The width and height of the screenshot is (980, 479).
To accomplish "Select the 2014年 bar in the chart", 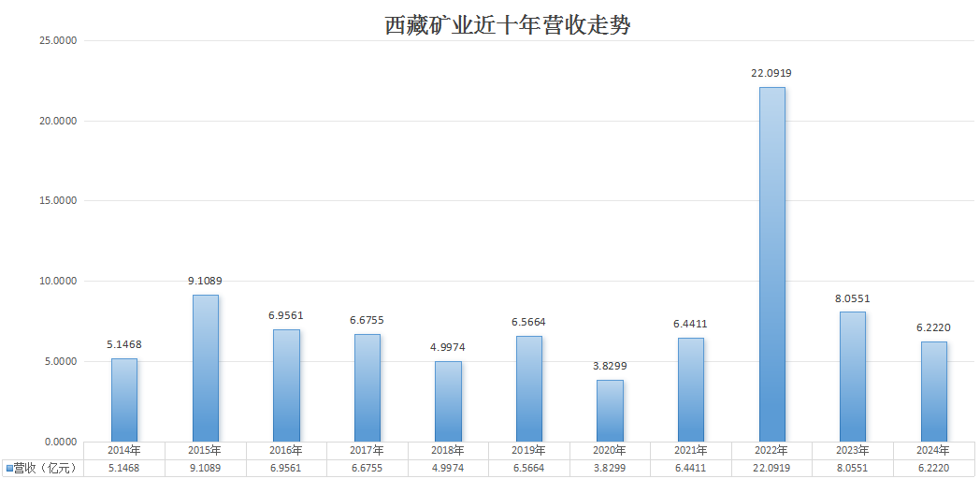I will click(123, 400).
